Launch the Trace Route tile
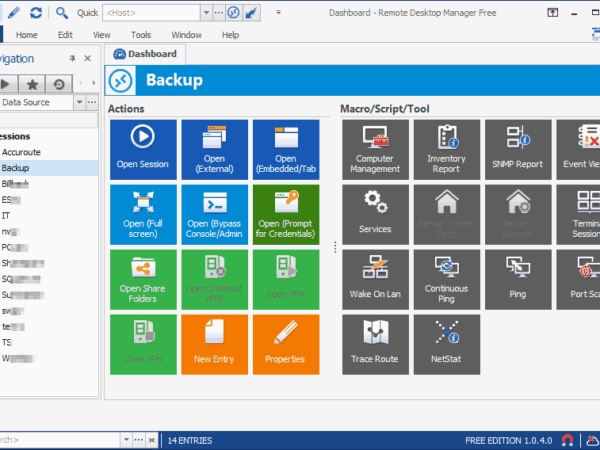Screen dimensions: 600x450 pos(375,344)
